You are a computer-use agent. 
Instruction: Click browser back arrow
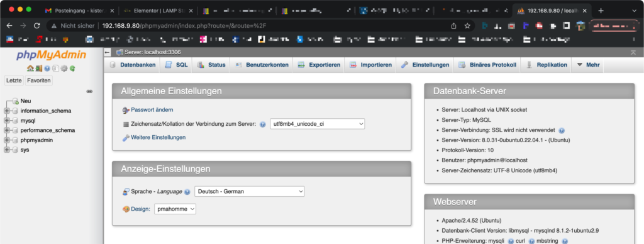click(x=10, y=25)
